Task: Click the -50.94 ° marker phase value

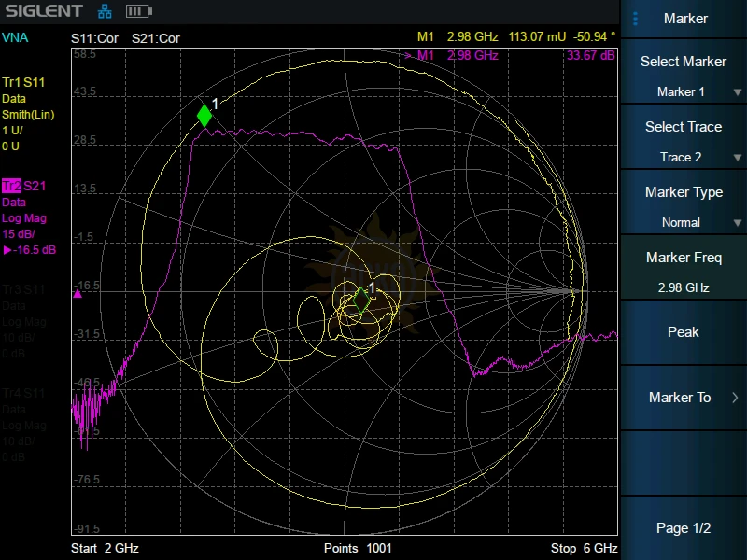Action: (594, 36)
